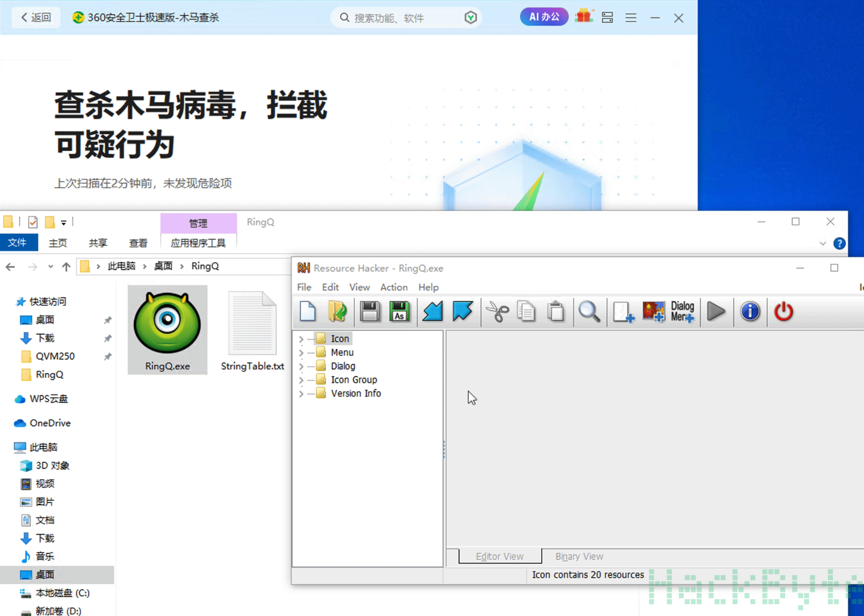Expand the Version Info tree node
The height and width of the screenshot is (616, 864).
point(301,394)
